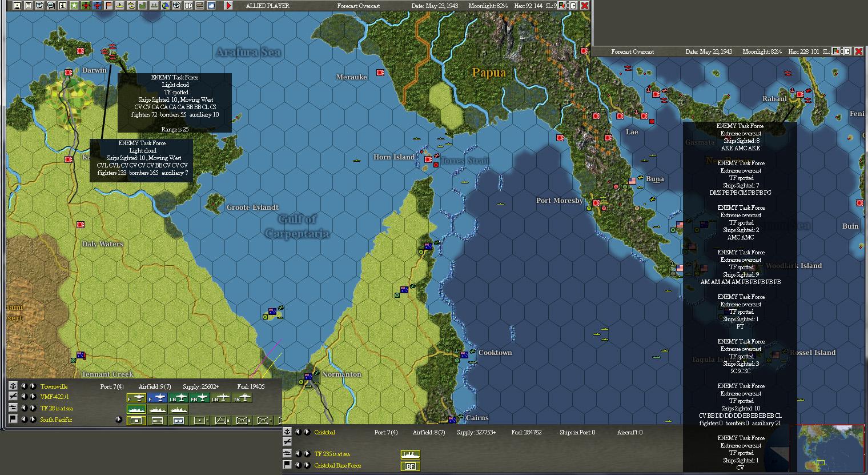Click the flag icon beside South Pacific

point(13,419)
